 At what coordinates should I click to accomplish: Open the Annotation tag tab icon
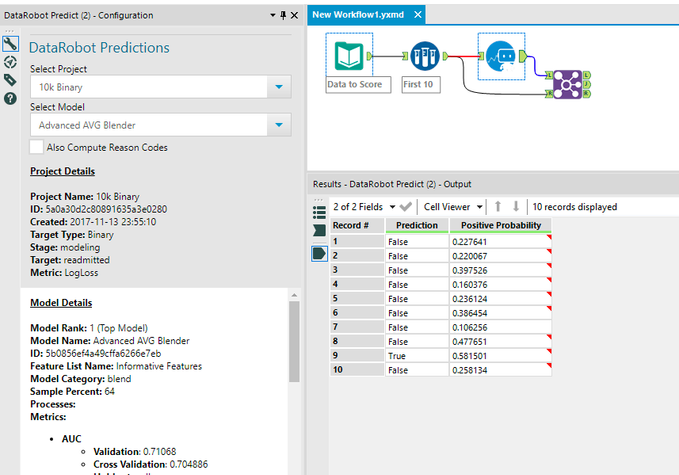point(10,80)
